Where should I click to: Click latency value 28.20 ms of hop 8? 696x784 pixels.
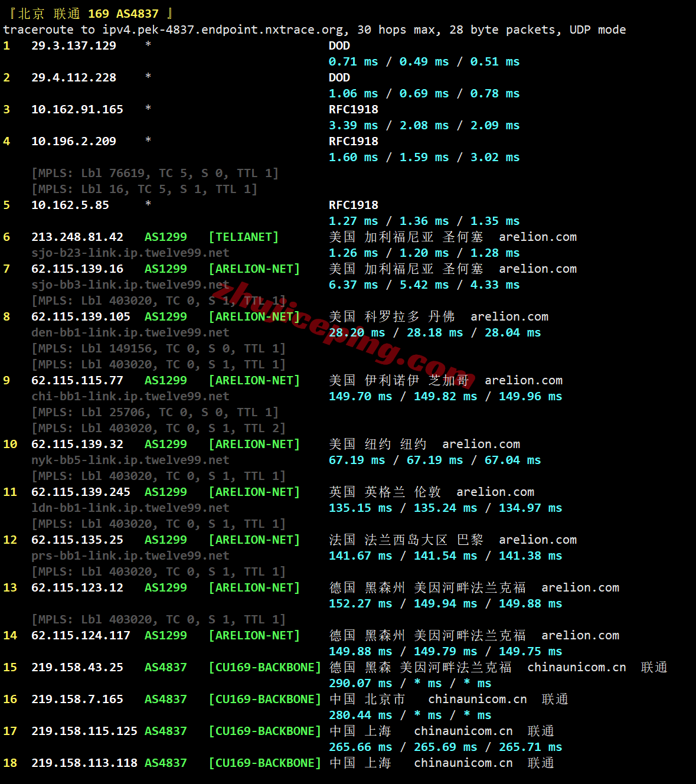pyautogui.click(x=357, y=332)
